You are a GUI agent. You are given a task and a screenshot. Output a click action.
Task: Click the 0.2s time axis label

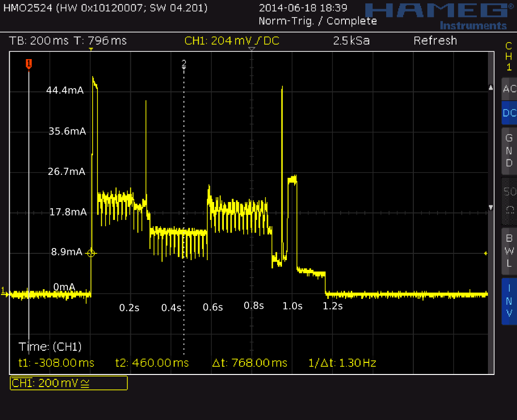click(129, 308)
